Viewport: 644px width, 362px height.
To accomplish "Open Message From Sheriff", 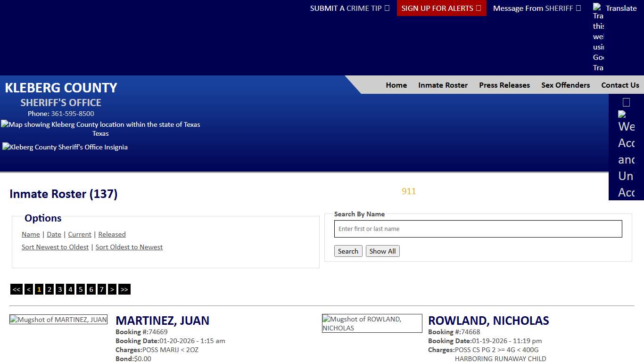I will tap(537, 8).
